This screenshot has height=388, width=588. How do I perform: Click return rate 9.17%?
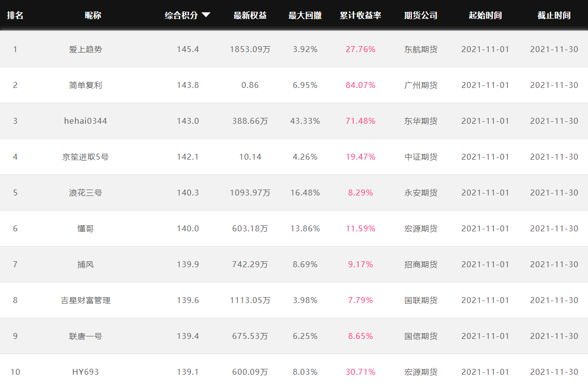(360, 264)
